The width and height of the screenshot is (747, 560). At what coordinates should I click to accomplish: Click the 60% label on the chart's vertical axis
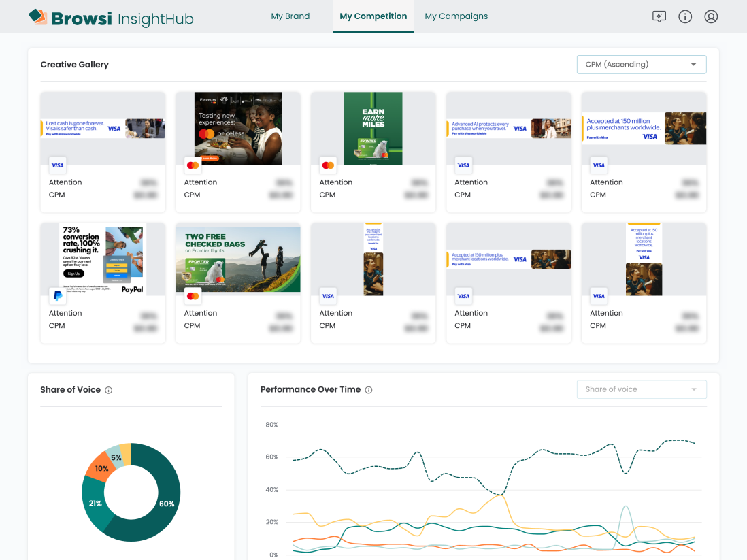pos(271,457)
